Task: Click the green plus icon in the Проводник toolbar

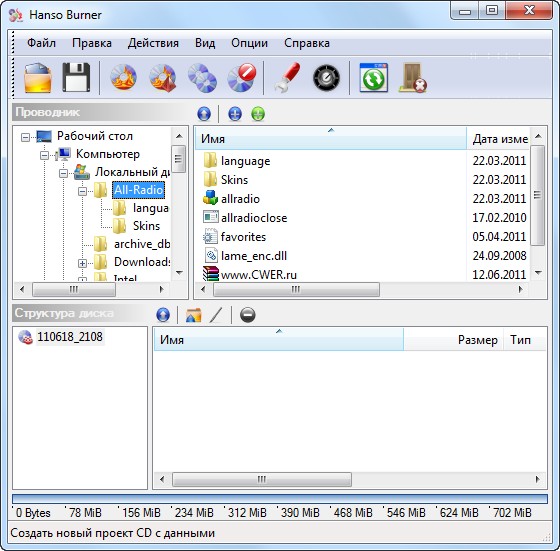Action: click(x=258, y=114)
